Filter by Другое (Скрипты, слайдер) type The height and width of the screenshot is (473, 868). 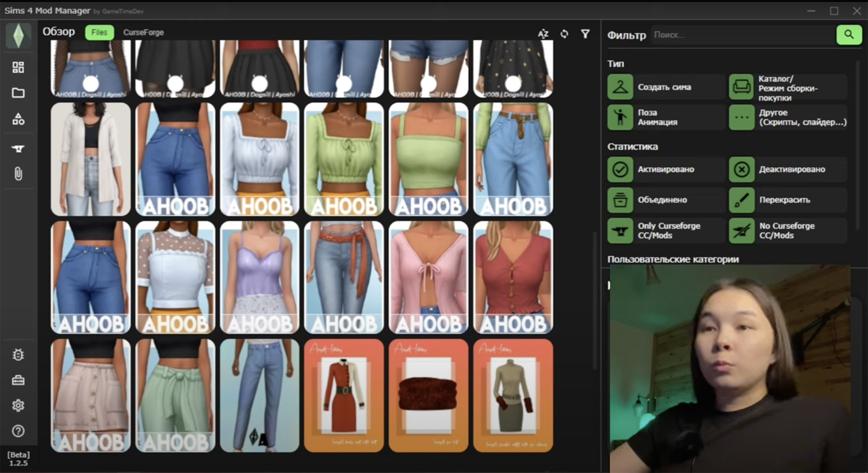click(788, 117)
